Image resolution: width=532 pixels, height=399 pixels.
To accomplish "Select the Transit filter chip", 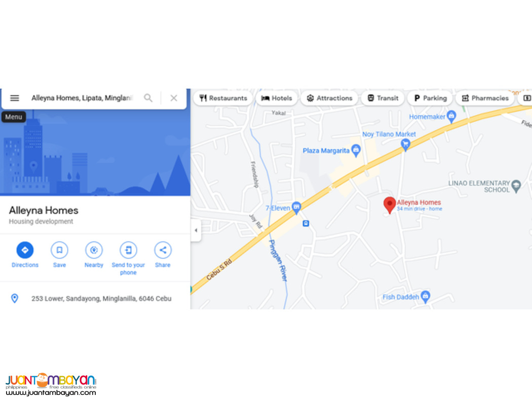I will 383,98.
